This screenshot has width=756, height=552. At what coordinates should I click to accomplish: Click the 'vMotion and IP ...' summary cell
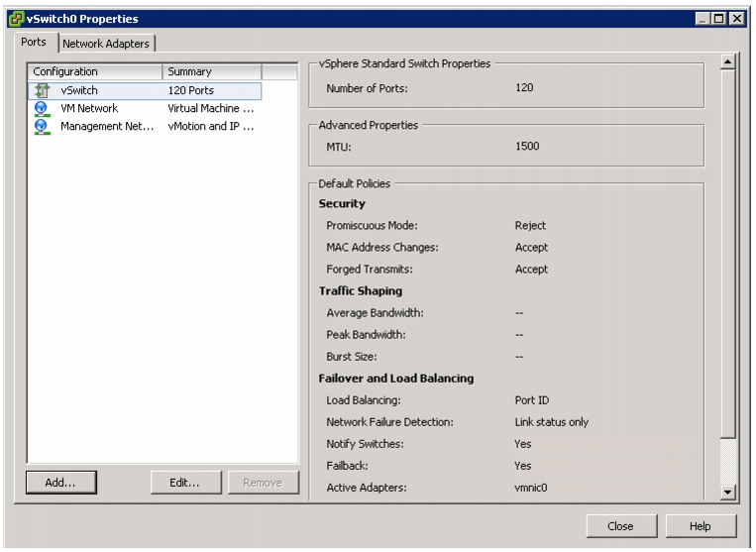pyautogui.click(x=211, y=126)
